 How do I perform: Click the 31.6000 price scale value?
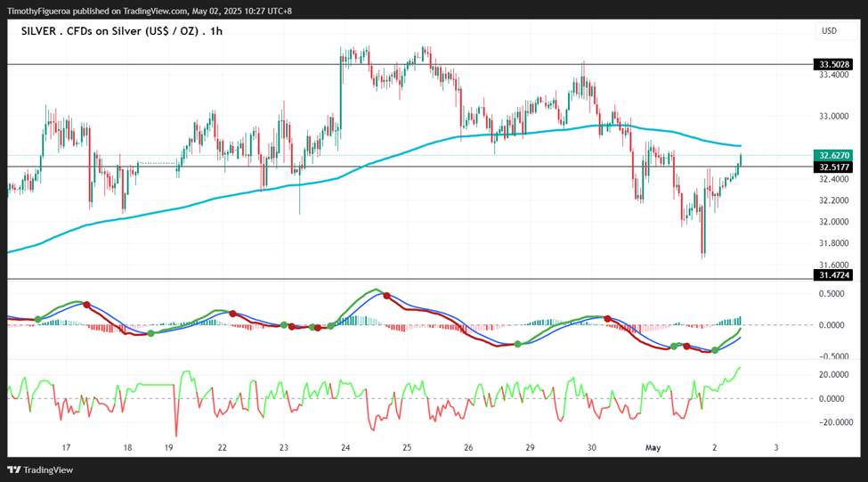[833, 265]
